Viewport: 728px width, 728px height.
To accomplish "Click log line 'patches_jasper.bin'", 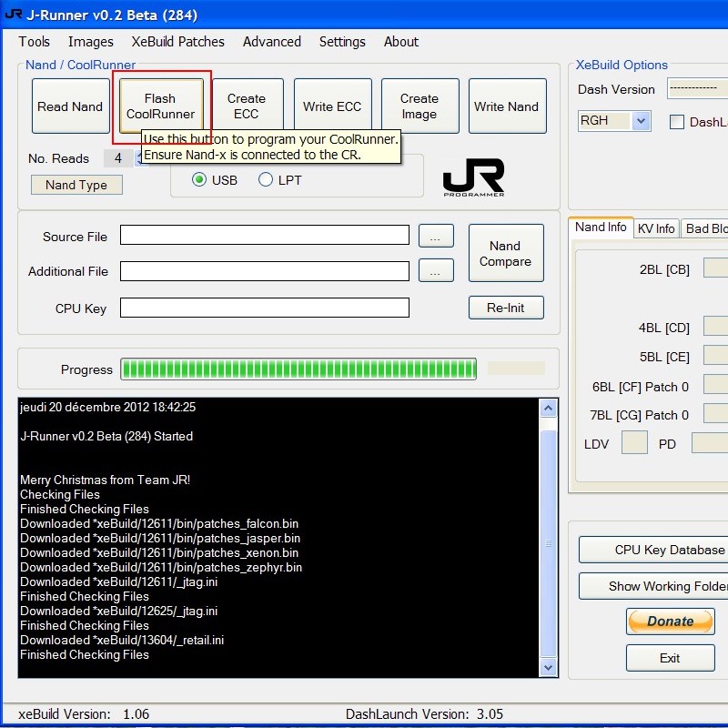I will click(x=160, y=538).
